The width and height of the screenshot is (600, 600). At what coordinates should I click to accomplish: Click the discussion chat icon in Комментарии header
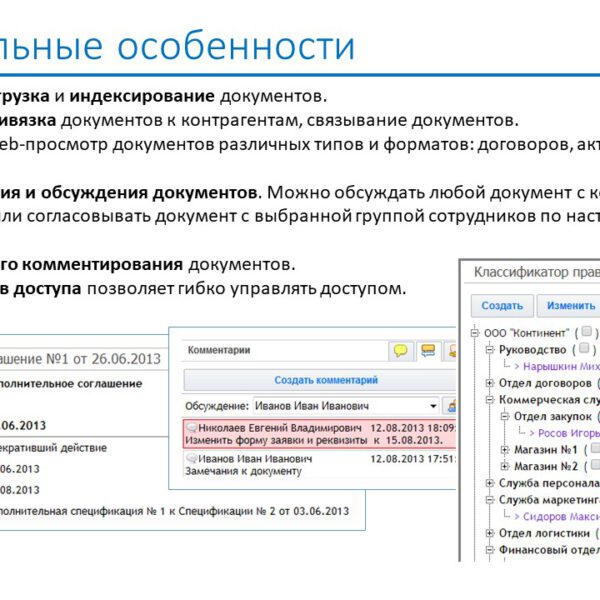[x=427, y=351]
